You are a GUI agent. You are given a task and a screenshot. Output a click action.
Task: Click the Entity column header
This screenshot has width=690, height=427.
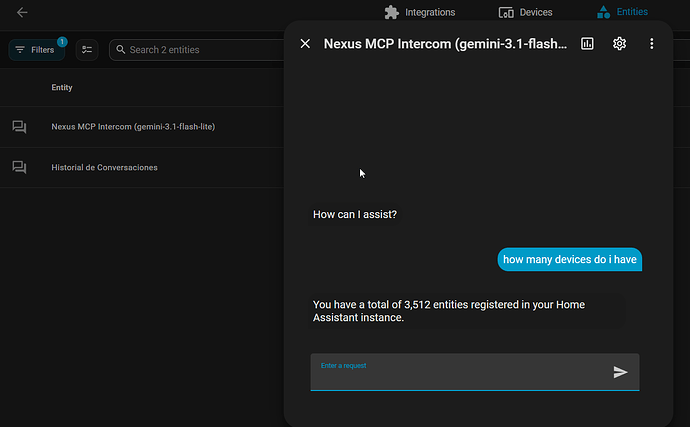62,87
